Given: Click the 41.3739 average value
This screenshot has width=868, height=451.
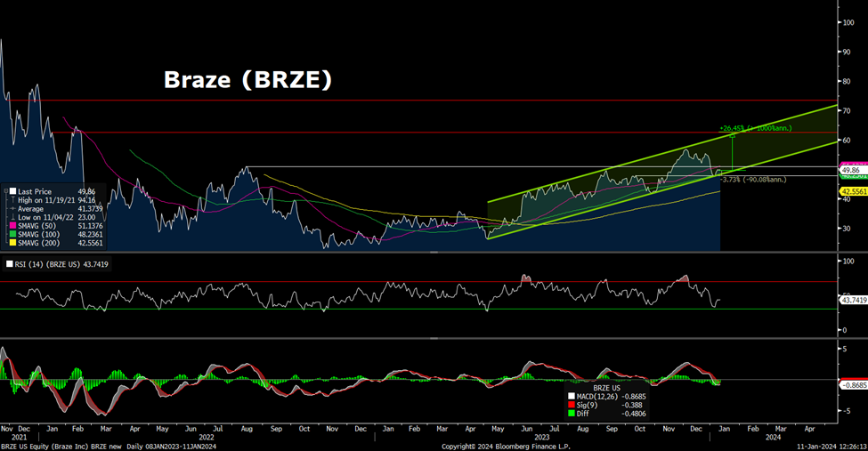Looking at the screenshot, I should coord(90,209).
